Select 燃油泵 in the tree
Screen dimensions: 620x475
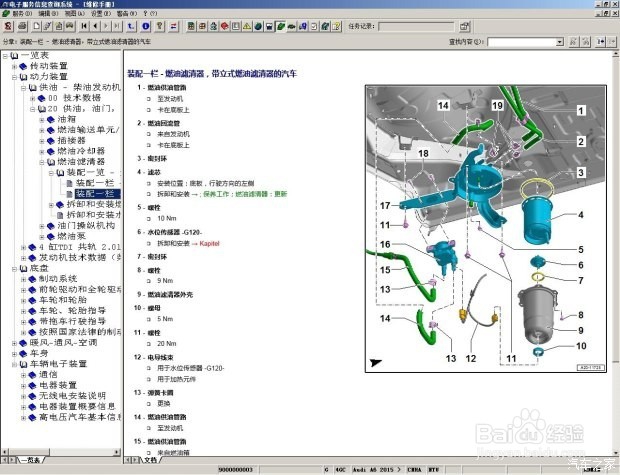coord(72,237)
